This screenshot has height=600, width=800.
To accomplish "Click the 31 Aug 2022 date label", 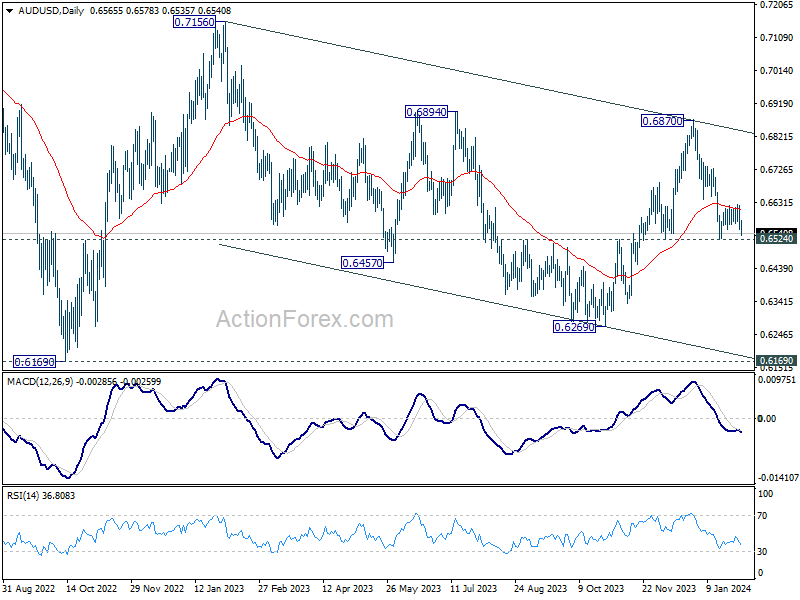I will coord(29,588).
